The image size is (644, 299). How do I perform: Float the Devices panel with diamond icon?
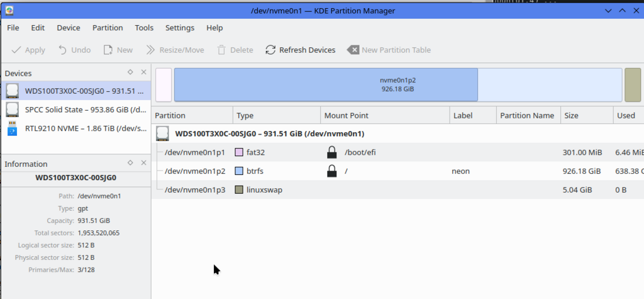pyautogui.click(x=130, y=72)
